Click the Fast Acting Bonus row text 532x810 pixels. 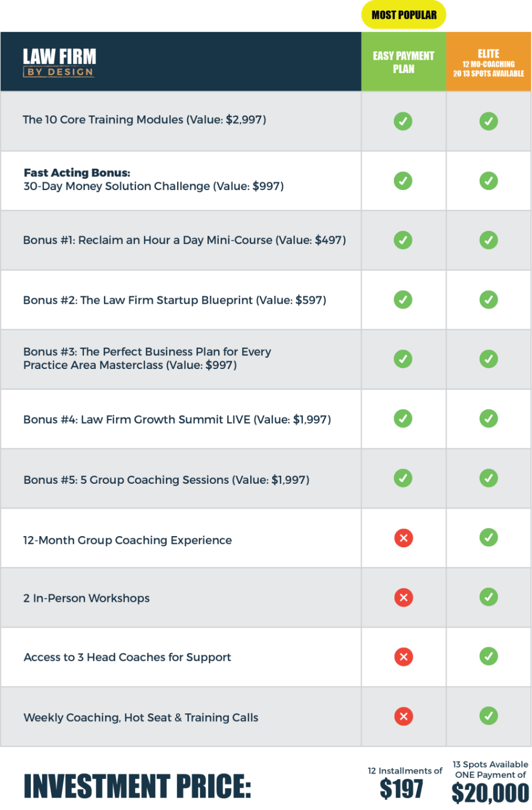[x=153, y=180]
